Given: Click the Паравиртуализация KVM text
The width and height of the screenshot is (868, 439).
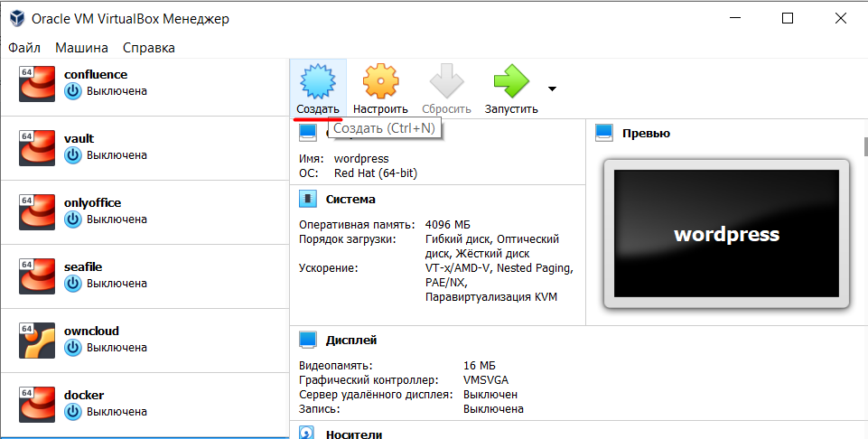Looking at the screenshot, I should [x=491, y=297].
